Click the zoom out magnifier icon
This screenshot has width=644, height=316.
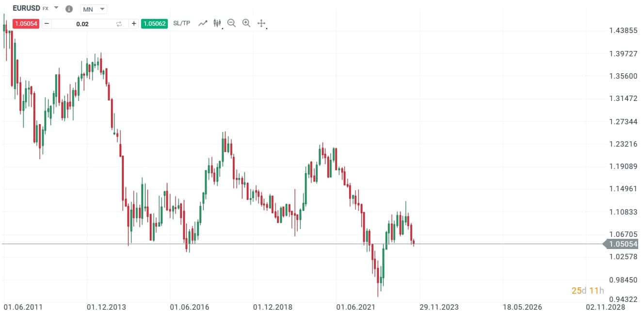tap(231, 23)
